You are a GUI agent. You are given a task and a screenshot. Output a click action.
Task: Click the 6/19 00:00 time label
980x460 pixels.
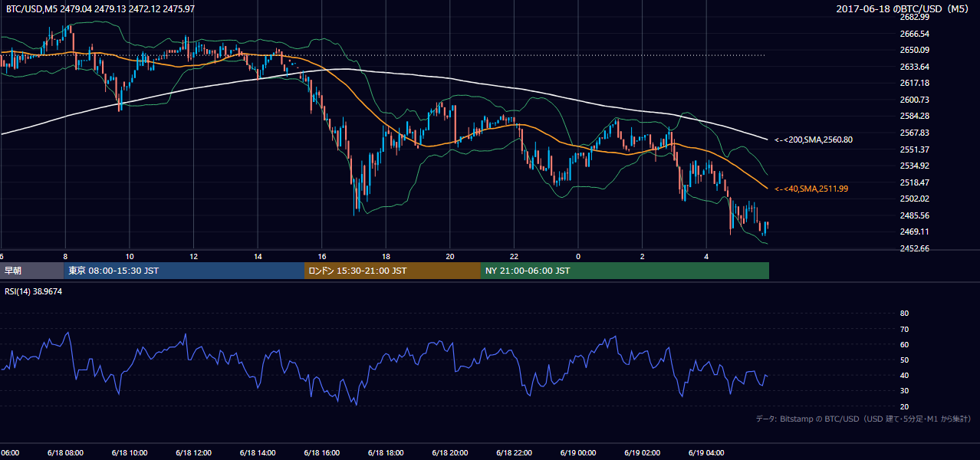click(x=577, y=452)
